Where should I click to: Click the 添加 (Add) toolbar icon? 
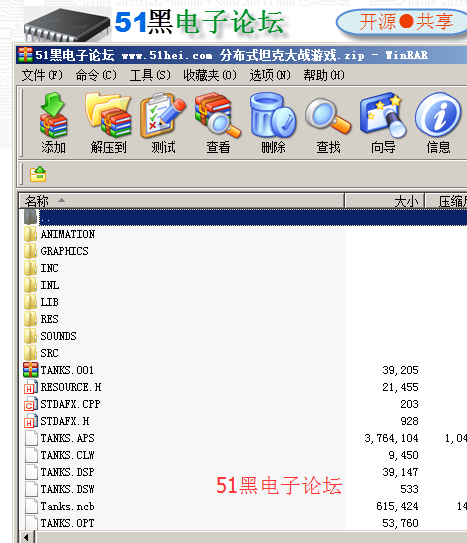tap(53, 123)
